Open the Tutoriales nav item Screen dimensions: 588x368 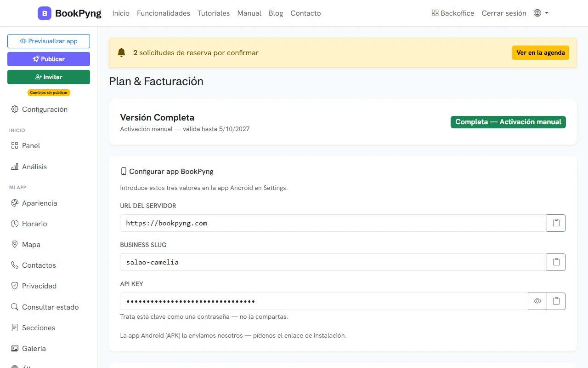coord(214,13)
